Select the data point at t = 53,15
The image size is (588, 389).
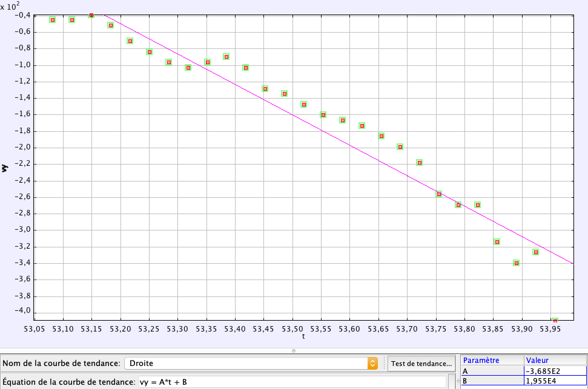coord(91,15)
